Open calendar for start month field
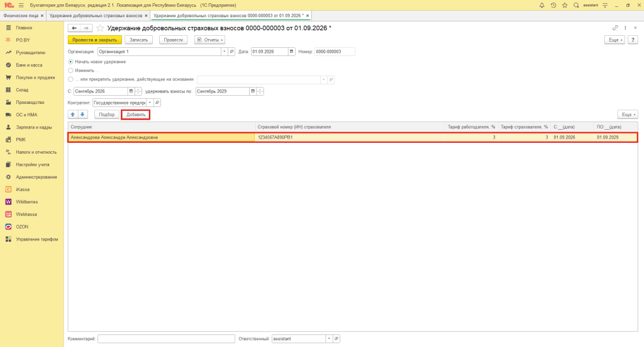This screenshot has width=644, height=347. coord(131,91)
